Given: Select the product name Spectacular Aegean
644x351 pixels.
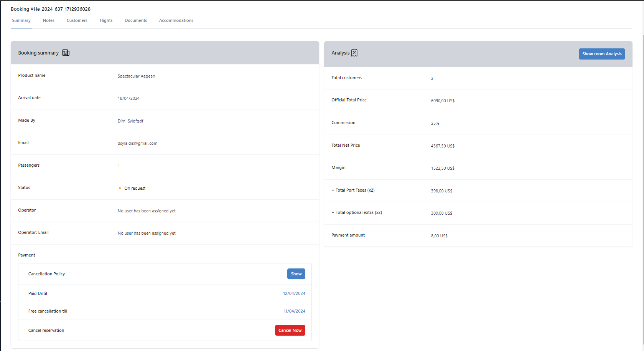Looking at the screenshot, I should point(136,76).
